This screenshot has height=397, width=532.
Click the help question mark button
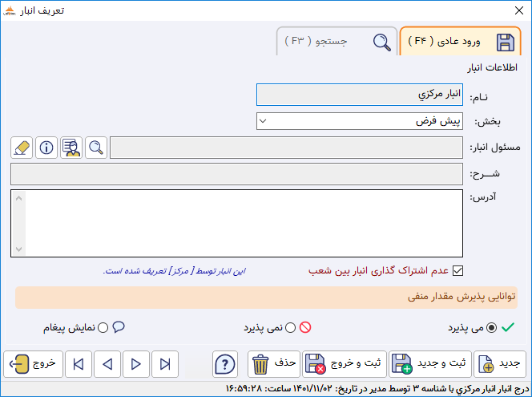pyautogui.click(x=225, y=364)
